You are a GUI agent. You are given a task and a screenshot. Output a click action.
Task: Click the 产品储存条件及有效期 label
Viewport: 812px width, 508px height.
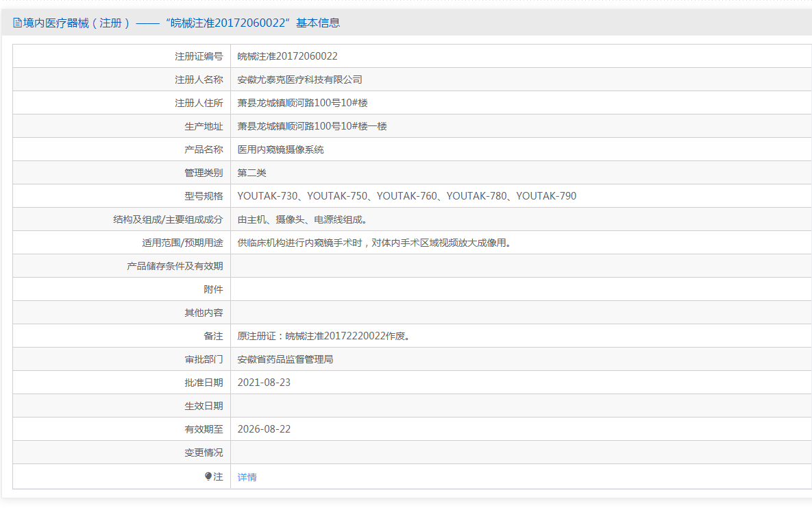click(175, 266)
